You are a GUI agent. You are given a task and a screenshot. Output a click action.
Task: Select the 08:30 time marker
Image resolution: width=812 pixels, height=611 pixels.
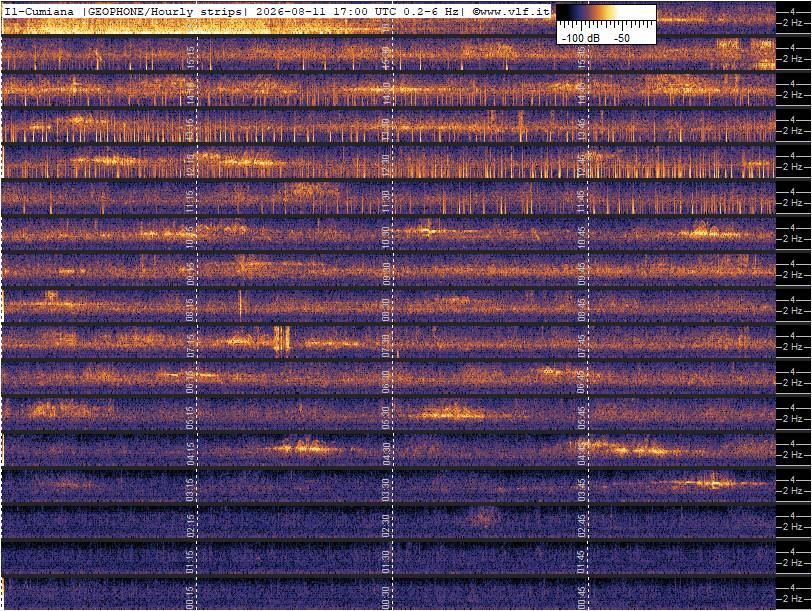[x=386, y=310]
